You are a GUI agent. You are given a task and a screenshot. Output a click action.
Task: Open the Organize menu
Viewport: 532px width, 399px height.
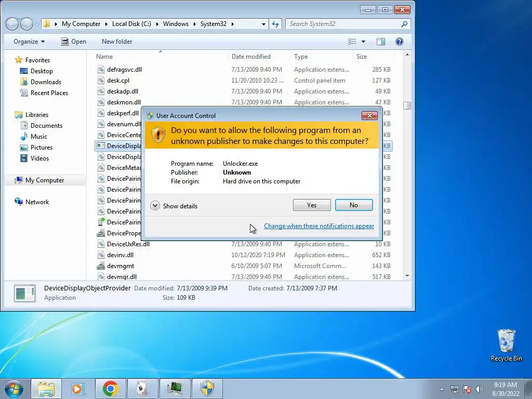(x=29, y=42)
